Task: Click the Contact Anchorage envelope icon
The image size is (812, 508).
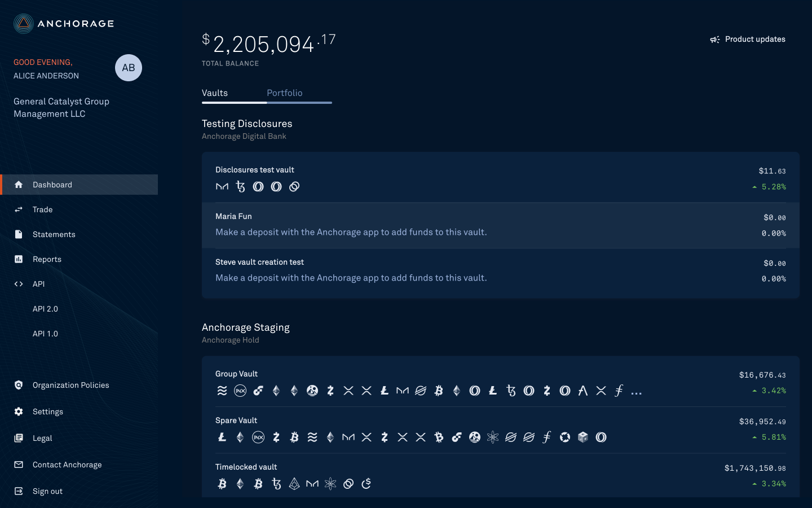Action: click(x=19, y=465)
